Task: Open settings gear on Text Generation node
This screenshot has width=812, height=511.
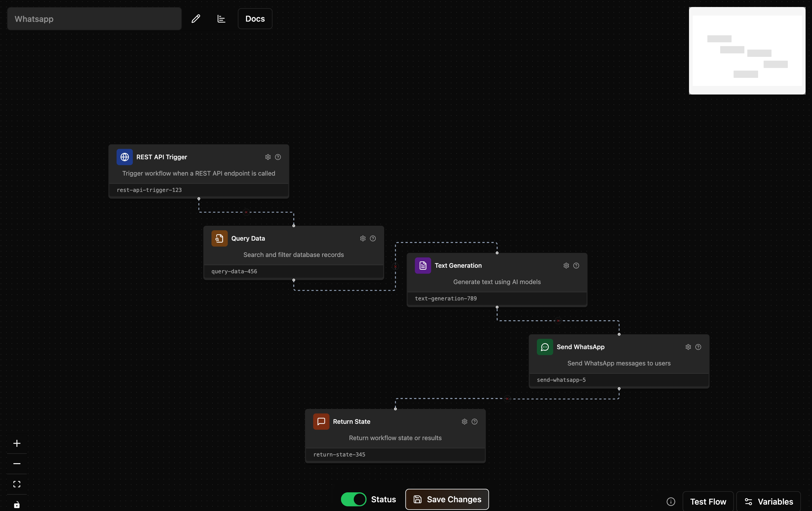Action: tap(566, 266)
